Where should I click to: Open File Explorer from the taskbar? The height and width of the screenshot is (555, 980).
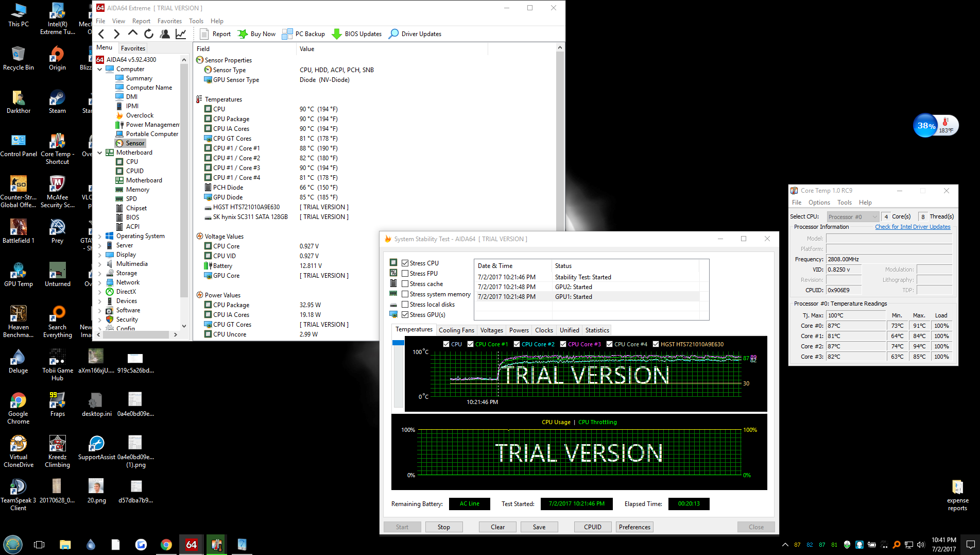point(65,545)
